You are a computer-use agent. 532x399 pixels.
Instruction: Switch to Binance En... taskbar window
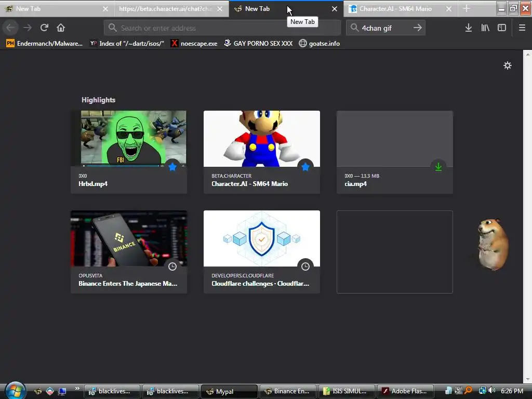point(288,391)
